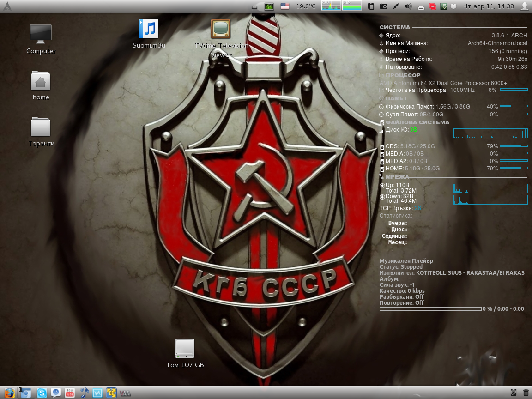
Task: Click the load average 0.42 0.55 0.33
Action: click(x=509, y=67)
